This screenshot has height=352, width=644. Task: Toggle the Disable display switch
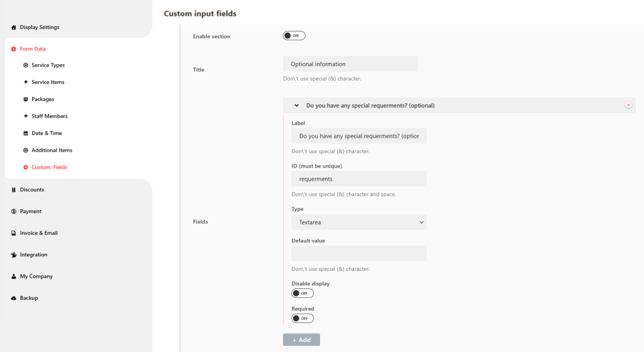[x=303, y=293]
